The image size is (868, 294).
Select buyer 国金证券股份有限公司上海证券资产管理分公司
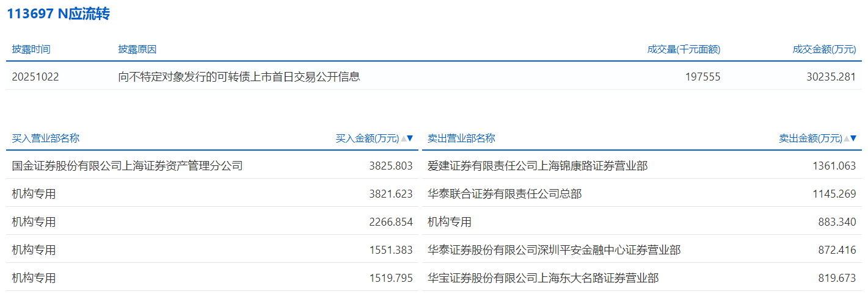point(127,165)
